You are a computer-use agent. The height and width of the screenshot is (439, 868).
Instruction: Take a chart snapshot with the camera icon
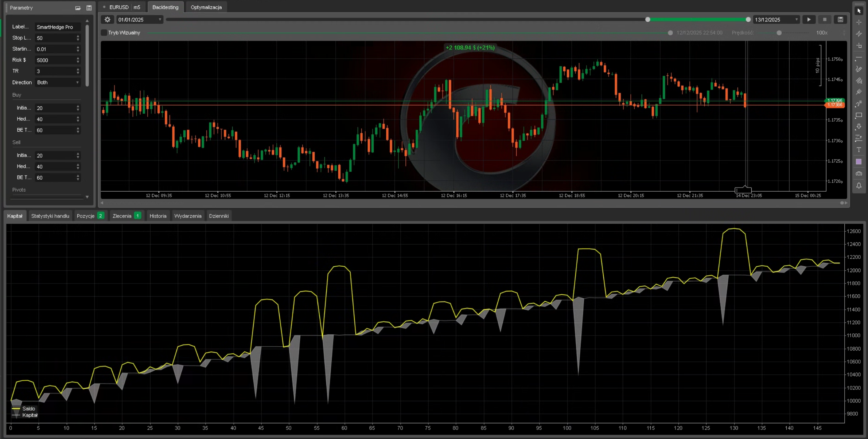pos(859,174)
